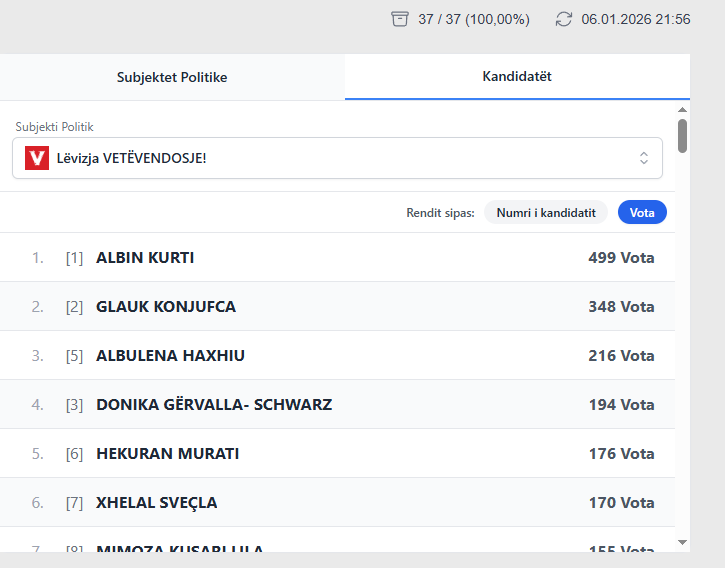The width and height of the screenshot is (725, 568).
Task: Sort candidates by Vota
Action: coord(642,212)
